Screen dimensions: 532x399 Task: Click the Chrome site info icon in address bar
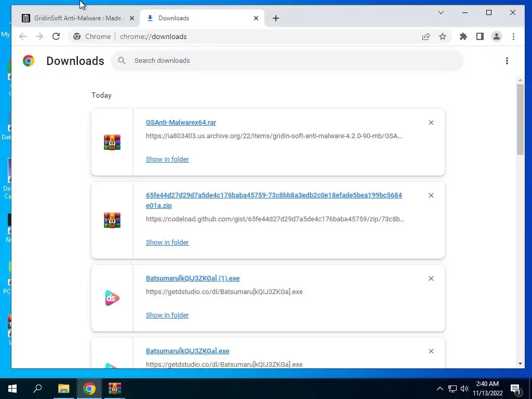77,37
